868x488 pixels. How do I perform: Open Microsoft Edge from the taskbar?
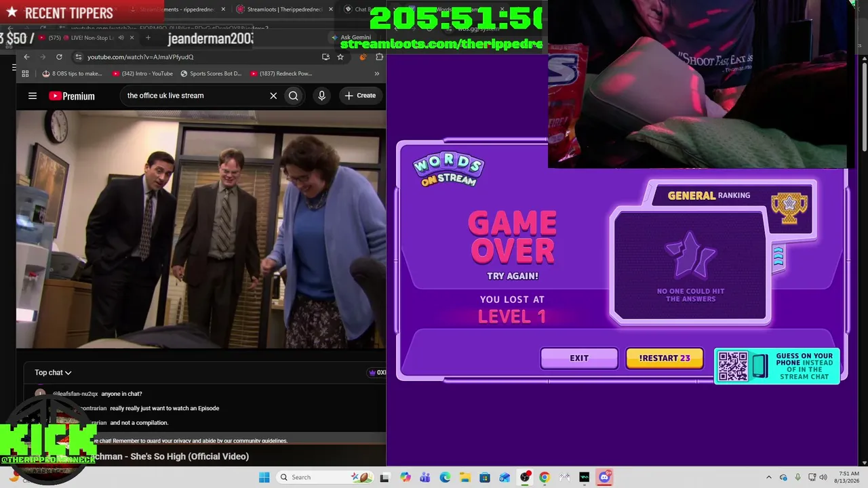coord(445,477)
